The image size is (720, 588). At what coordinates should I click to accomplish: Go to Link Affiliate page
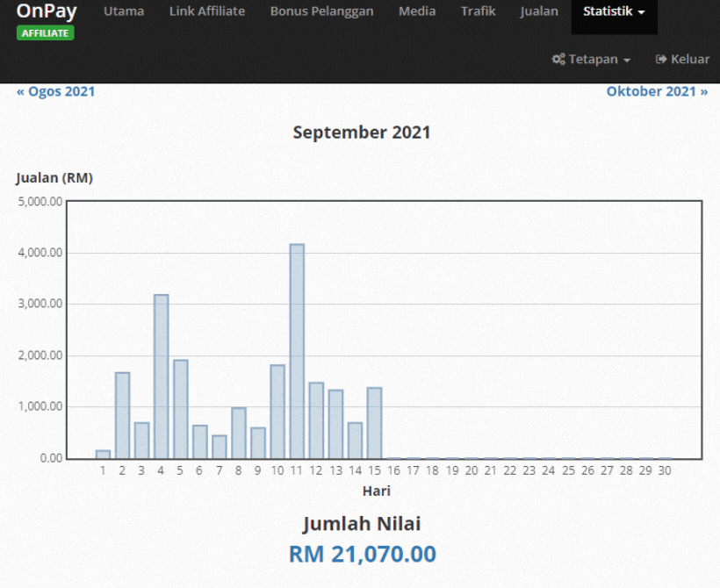click(207, 11)
